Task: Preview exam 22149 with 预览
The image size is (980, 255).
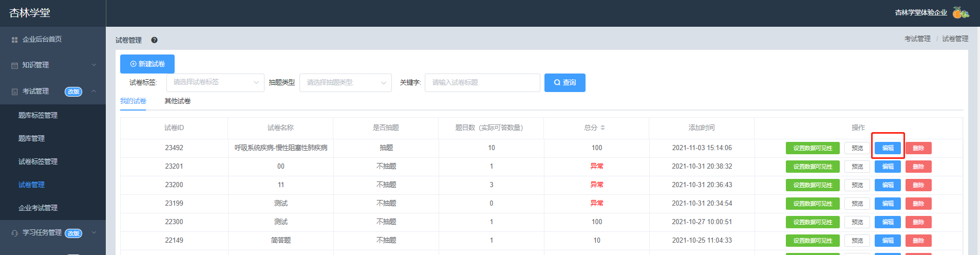Action: (x=857, y=241)
